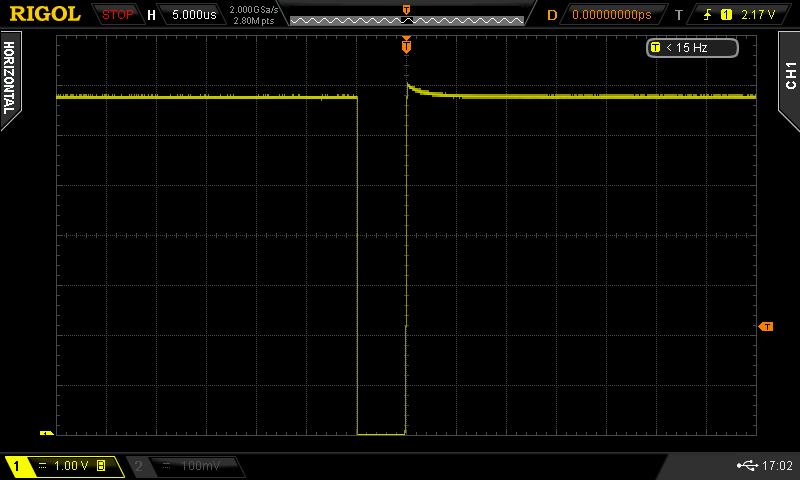Select the horizontal delay value 0.00000000ps

point(611,15)
